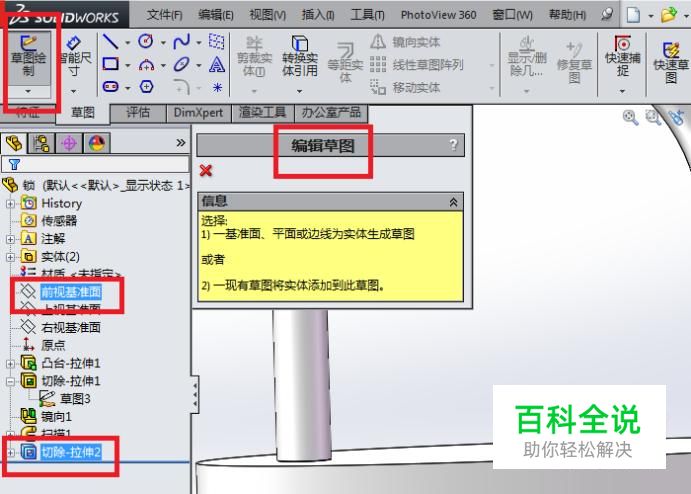Open the 编辑(E) menu
The width and height of the screenshot is (691, 494).
(x=216, y=15)
